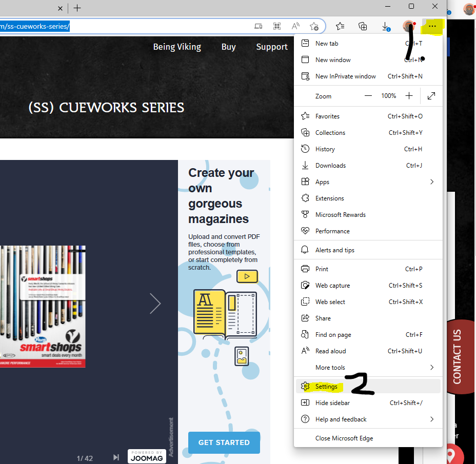Enter full screen via zoom expand icon
Image resolution: width=476 pixels, height=464 pixels.
pos(431,96)
